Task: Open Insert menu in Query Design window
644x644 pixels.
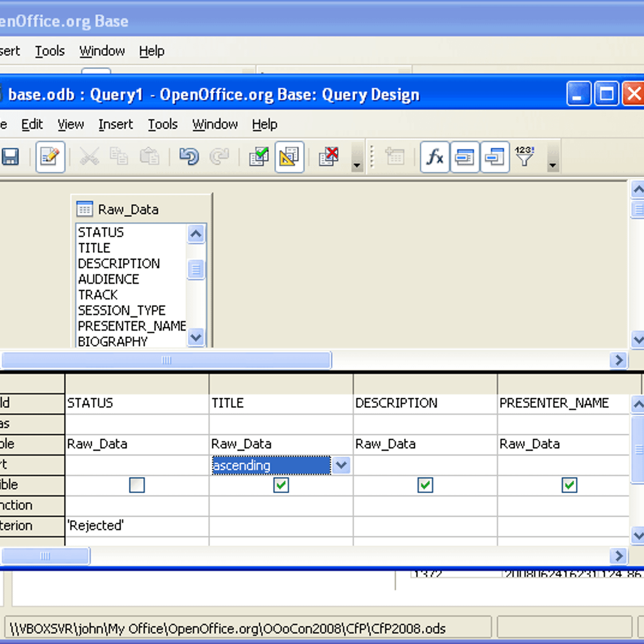Action: point(115,125)
